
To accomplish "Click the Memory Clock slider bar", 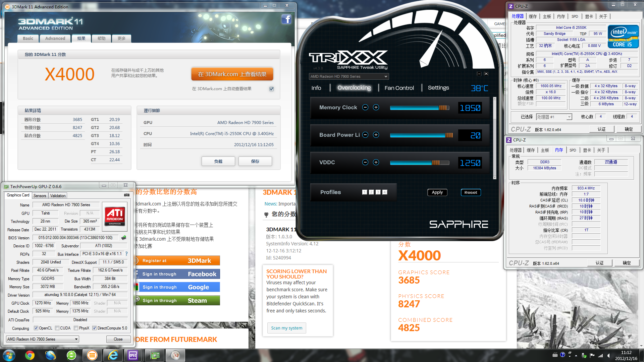I will [420, 108].
